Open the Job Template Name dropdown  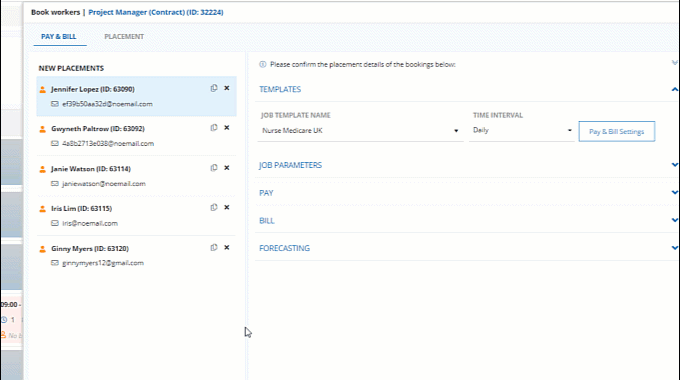pyautogui.click(x=360, y=131)
